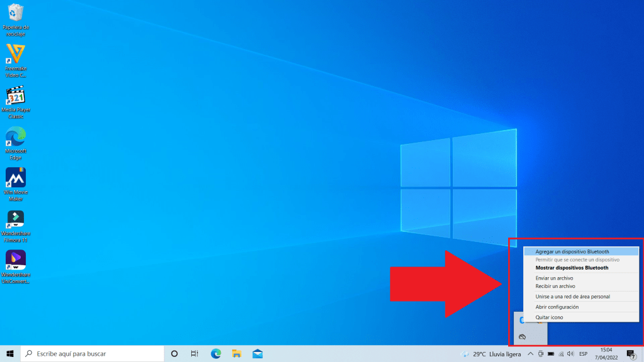Screen dimensions: 644x362
Task: Open the Windows Start menu button
Action: [x=10, y=354]
